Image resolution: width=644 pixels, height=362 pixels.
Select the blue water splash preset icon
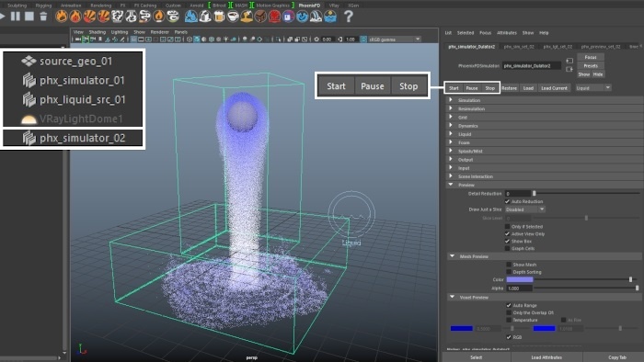[191, 17]
